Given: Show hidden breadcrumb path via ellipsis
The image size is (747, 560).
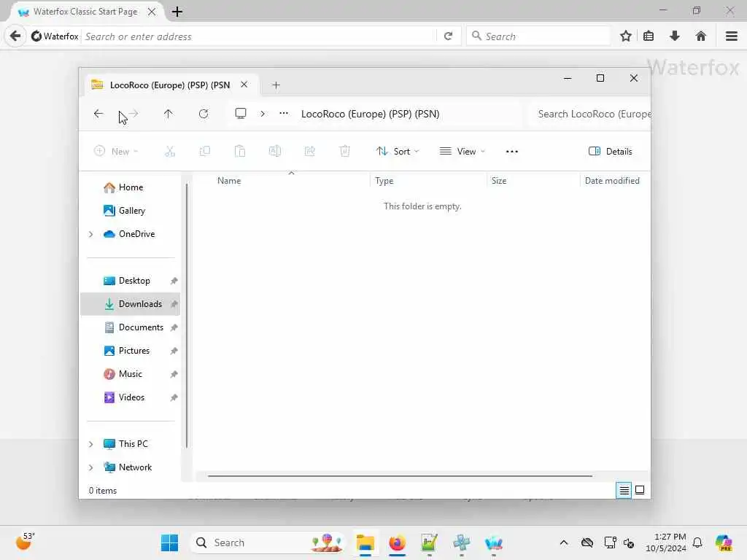Looking at the screenshot, I should pos(284,113).
